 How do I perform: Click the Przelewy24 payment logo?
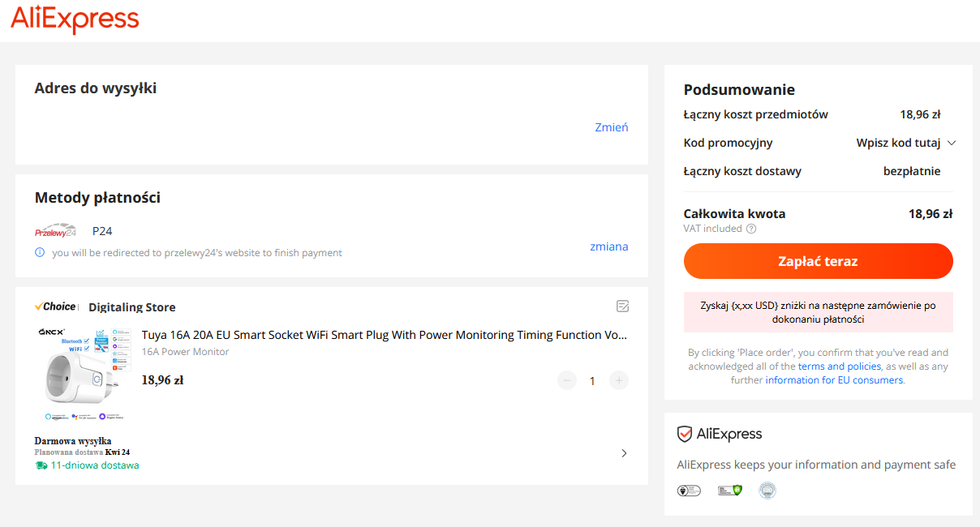coord(55,231)
